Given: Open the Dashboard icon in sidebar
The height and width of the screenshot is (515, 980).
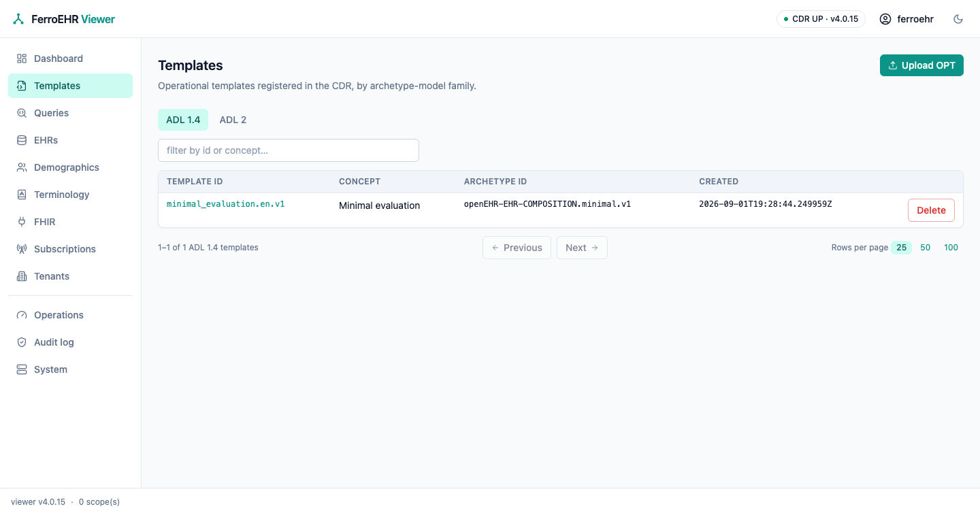Looking at the screenshot, I should [22, 59].
